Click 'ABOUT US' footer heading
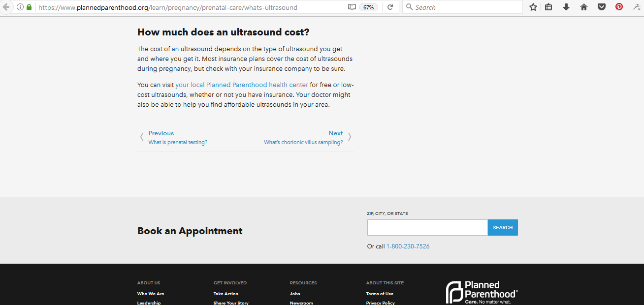The width and height of the screenshot is (644, 305). pos(149,283)
